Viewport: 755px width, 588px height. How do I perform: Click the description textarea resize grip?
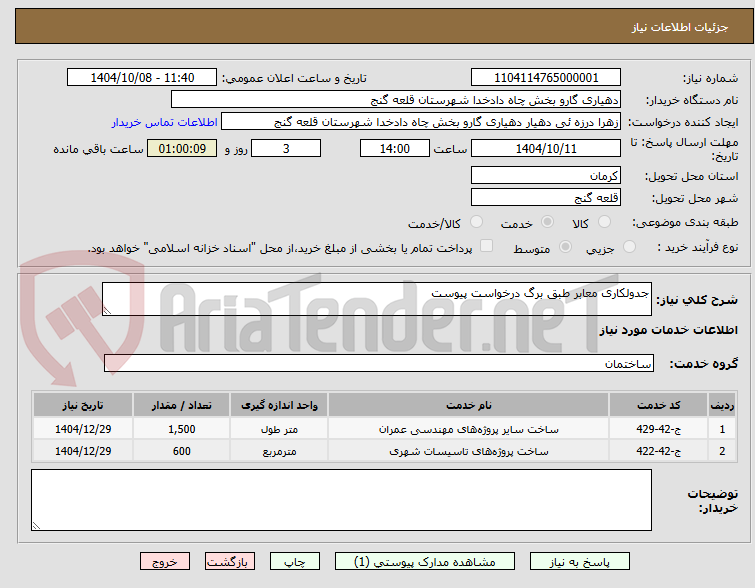pyautogui.click(x=107, y=311)
